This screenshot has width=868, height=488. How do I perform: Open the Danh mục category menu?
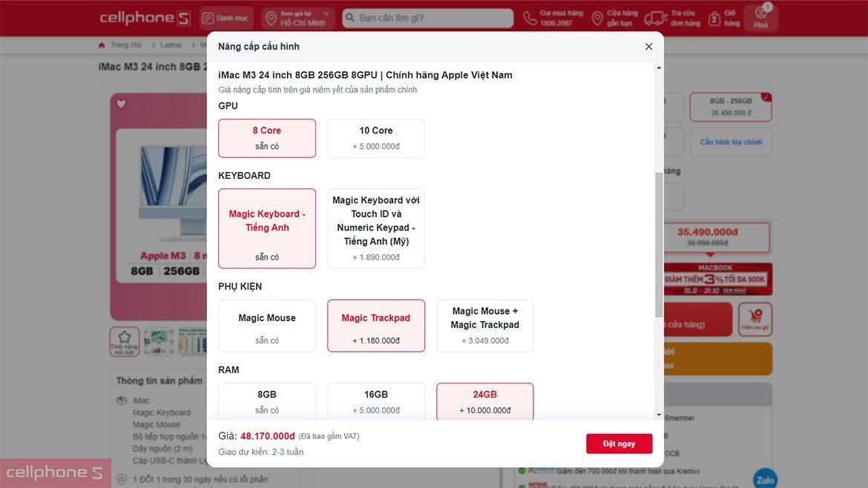click(226, 19)
